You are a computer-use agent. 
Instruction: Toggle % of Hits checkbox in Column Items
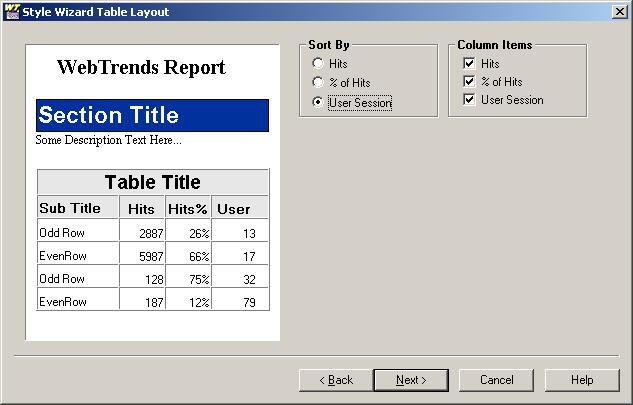pos(468,82)
